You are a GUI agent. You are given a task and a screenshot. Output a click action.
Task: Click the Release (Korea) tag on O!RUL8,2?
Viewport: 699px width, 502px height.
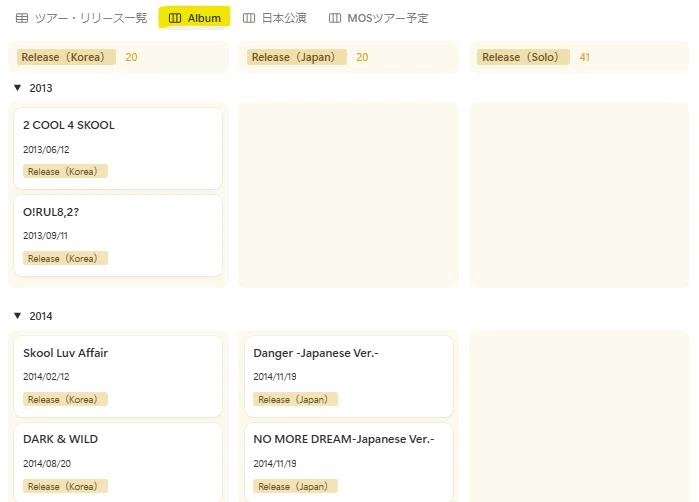[x=65, y=258]
